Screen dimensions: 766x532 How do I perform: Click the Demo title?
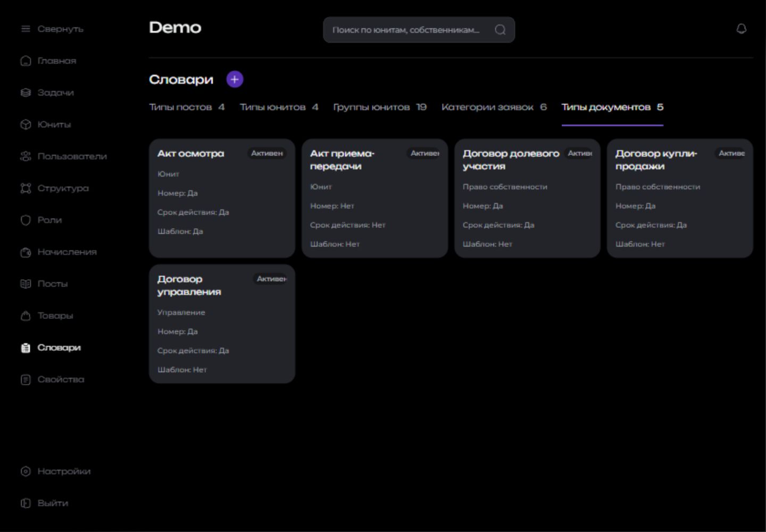click(x=175, y=28)
